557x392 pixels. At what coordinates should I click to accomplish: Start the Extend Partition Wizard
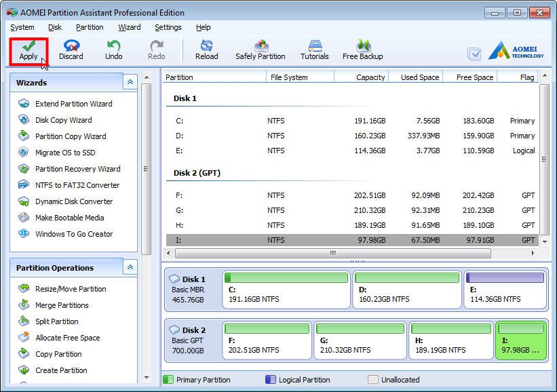click(73, 104)
